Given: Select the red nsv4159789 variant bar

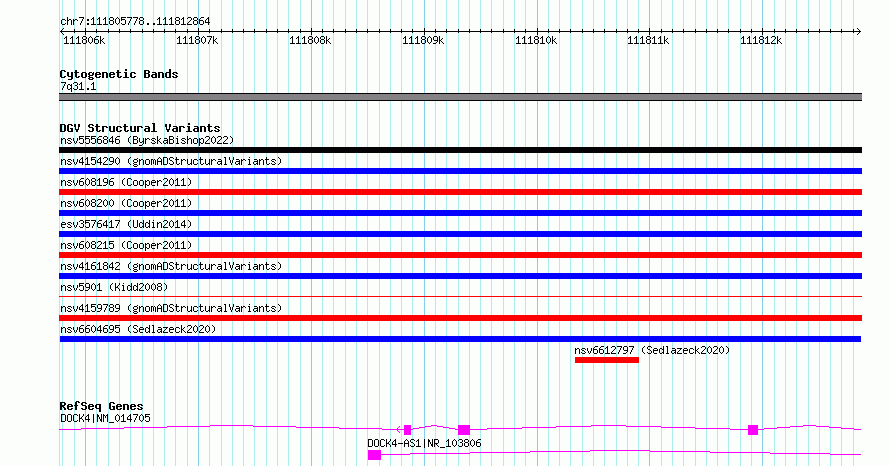Looking at the screenshot, I should tap(460, 318).
